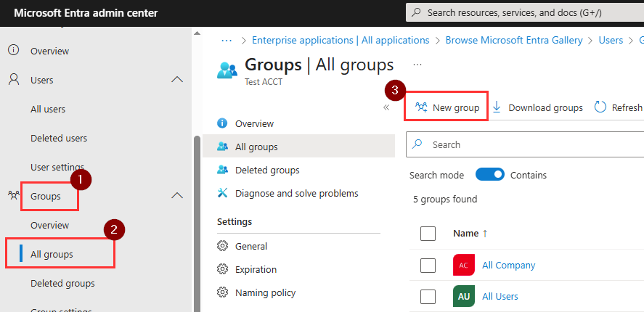The height and width of the screenshot is (312, 644).
Task: Open Deleted groups in left navigation
Action: tap(62, 283)
